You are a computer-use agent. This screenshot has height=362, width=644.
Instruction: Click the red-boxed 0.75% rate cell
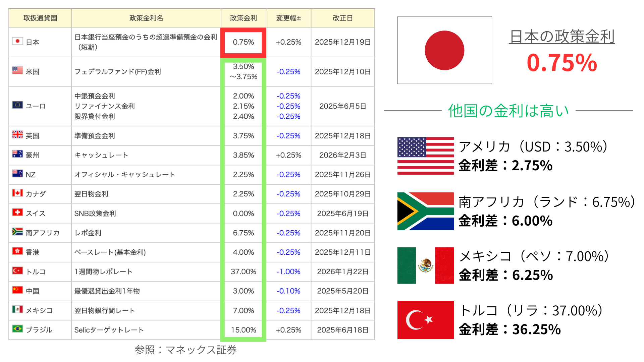pyautogui.click(x=243, y=42)
